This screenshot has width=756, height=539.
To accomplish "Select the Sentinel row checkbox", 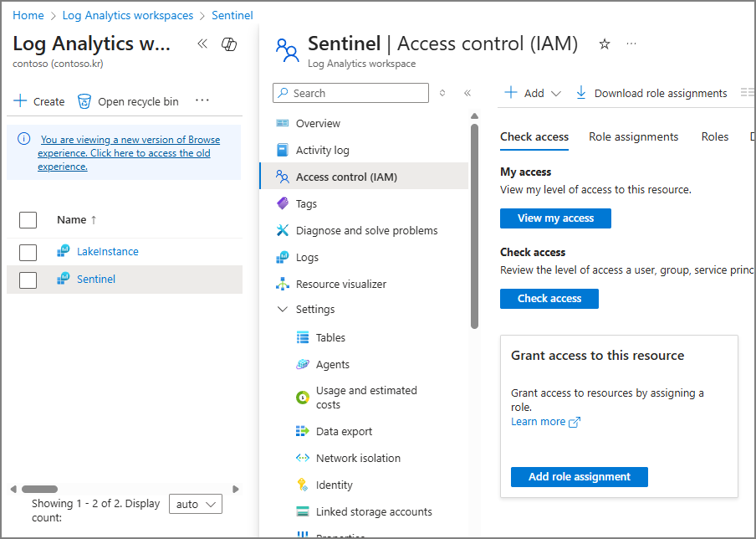I will 28,280.
